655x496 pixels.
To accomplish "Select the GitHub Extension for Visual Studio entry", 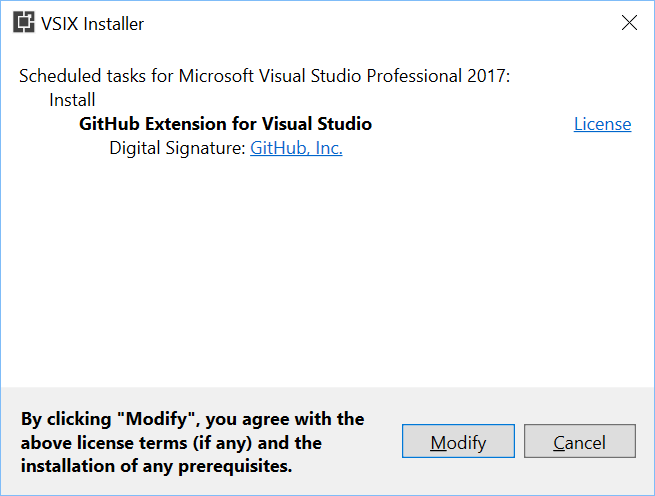I will tap(226, 124).
